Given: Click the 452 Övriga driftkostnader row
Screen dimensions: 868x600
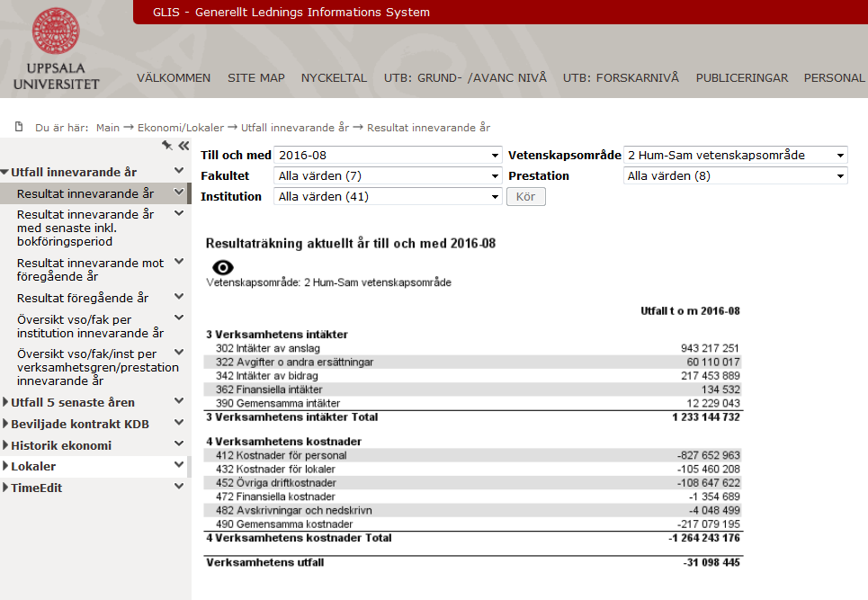Looking at the screenshot, I should [x=473, y=483].
